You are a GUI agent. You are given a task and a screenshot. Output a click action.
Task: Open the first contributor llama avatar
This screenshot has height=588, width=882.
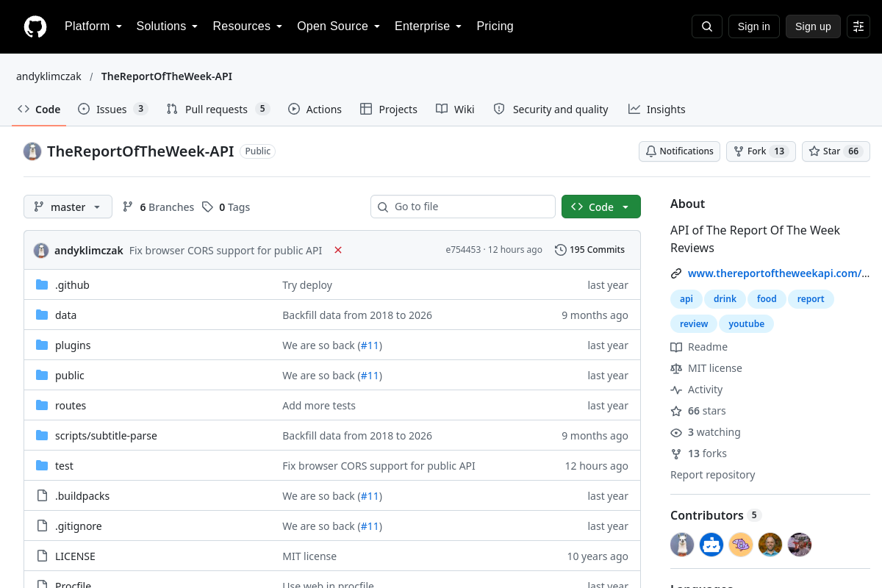[682, 545]
